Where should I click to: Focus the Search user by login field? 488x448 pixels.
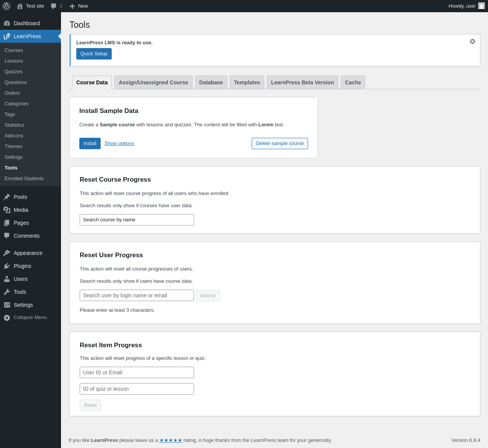[x=137, y=295]
